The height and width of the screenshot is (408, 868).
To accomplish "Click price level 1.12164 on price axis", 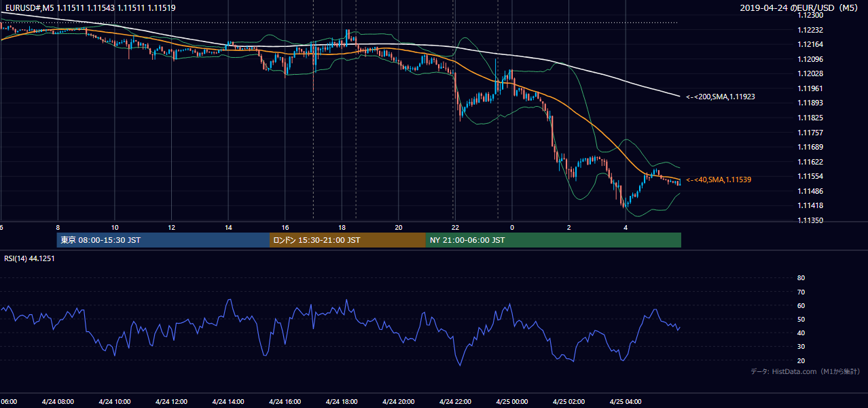I will 810,44.
